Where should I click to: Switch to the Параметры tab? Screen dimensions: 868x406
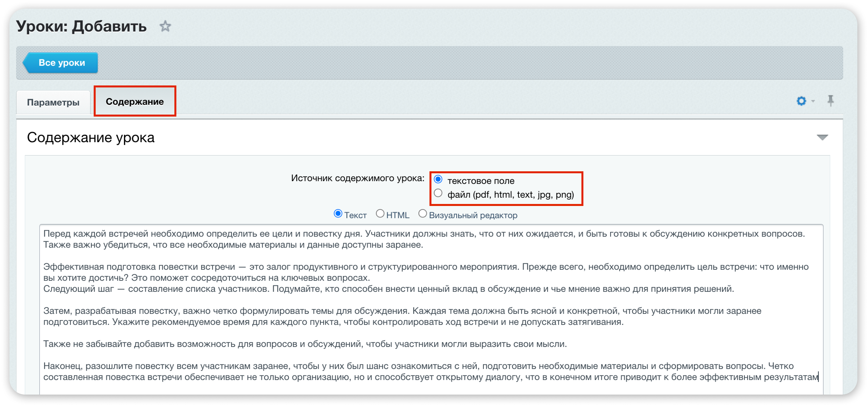point(53,102)
